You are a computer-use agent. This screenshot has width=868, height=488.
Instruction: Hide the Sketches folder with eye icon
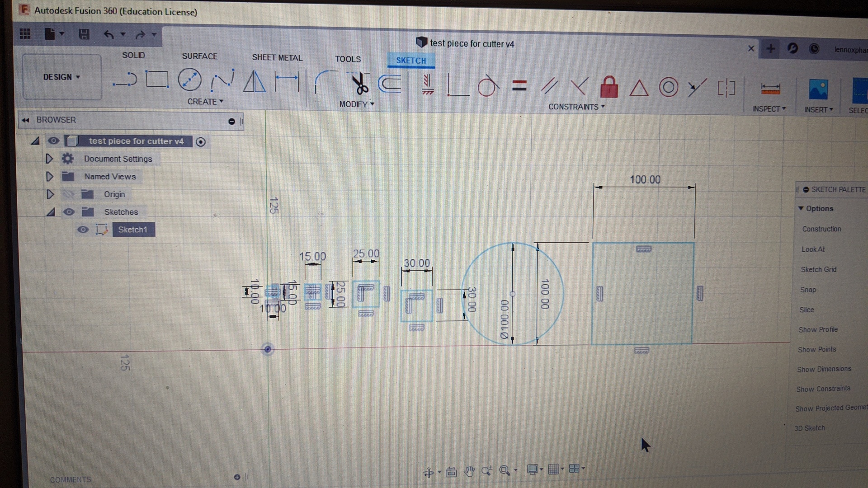pyautogui.click(x=69, y=212)
